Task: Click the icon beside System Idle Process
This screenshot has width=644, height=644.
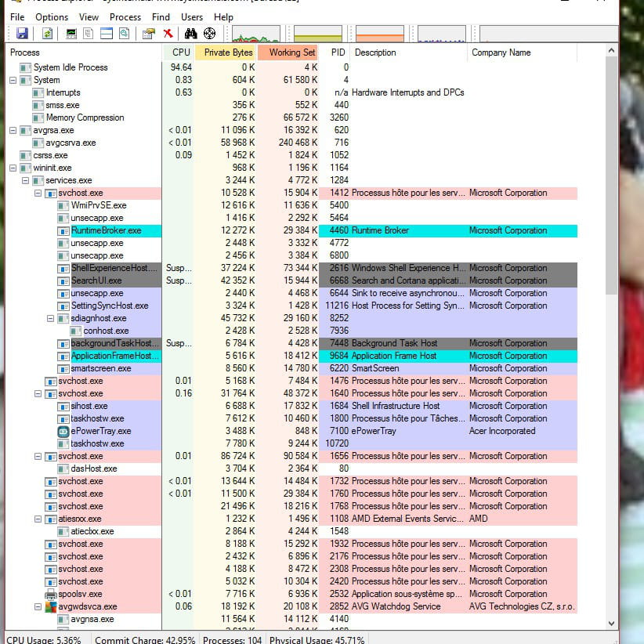Action: click(x=26, y=67)
